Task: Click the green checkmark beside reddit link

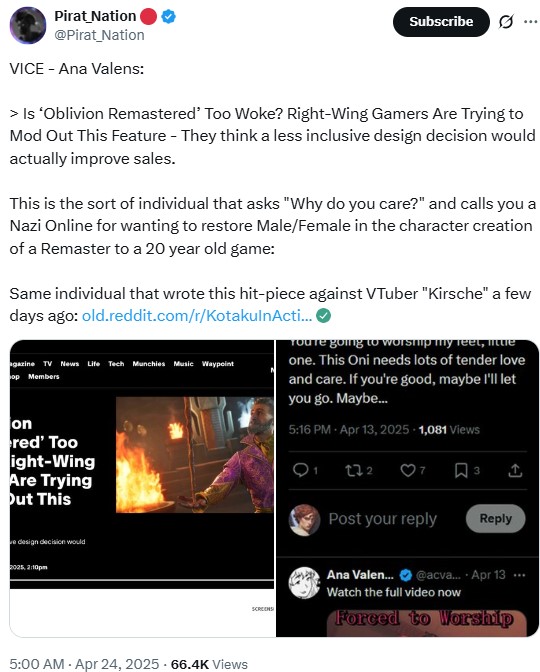Action: (x=324, y=316)
